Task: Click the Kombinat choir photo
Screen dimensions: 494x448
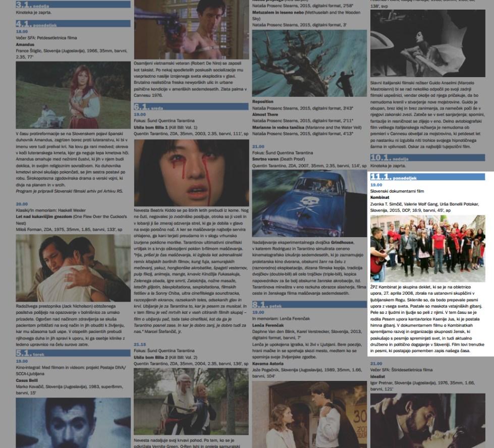Action: pos(427,248)
